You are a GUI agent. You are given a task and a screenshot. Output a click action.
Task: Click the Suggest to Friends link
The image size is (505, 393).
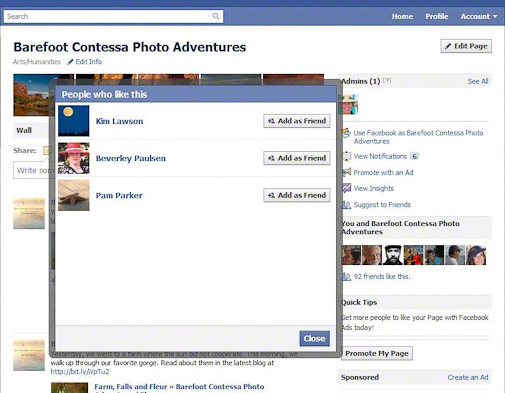pos(382,205)
